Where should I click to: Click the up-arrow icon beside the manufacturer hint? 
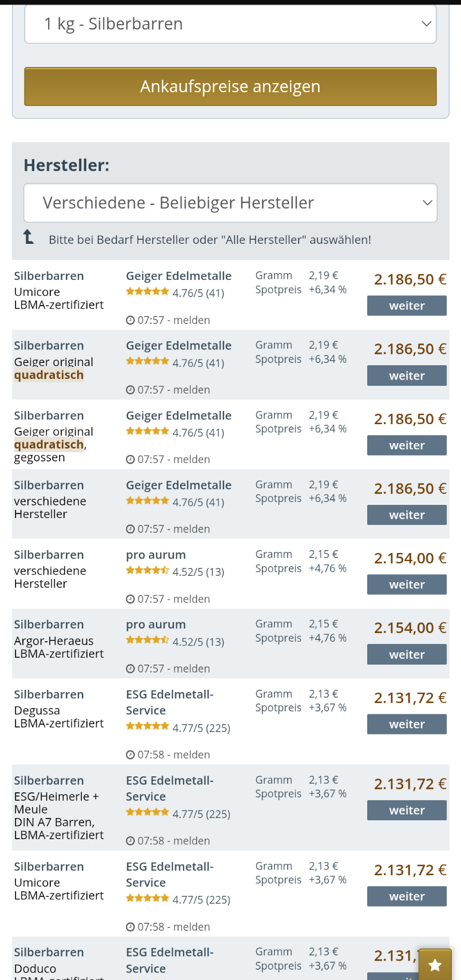click(29, 237)
